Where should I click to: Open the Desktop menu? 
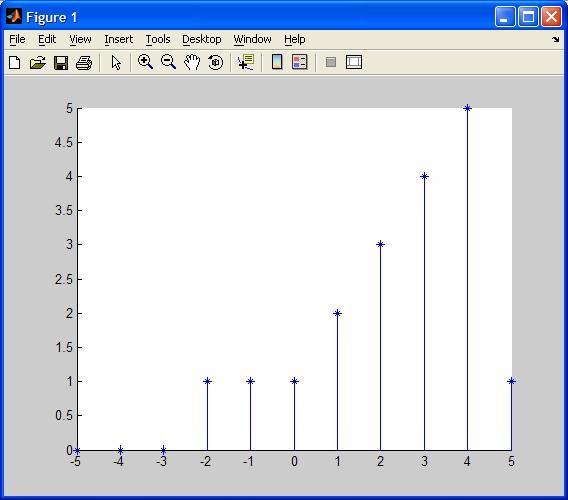click(201, 39)
